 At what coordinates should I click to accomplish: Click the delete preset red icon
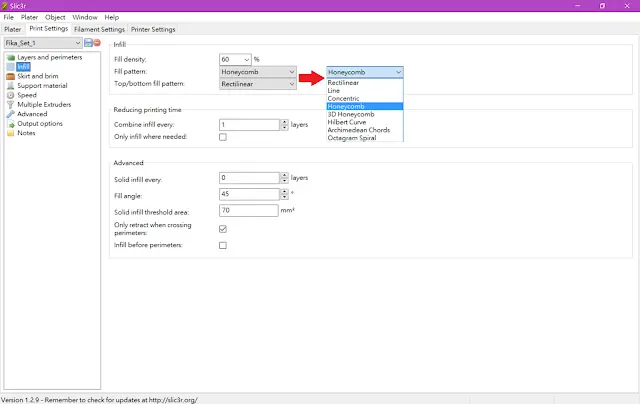coord(97,42)
